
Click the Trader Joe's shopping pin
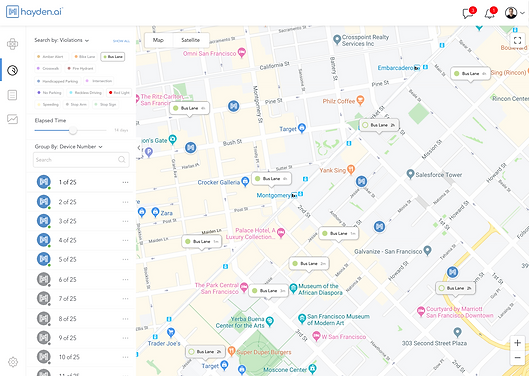171,332
